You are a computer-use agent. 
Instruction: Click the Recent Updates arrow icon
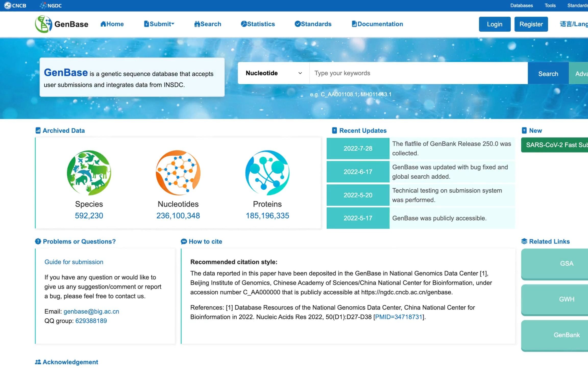coord(334,131)
